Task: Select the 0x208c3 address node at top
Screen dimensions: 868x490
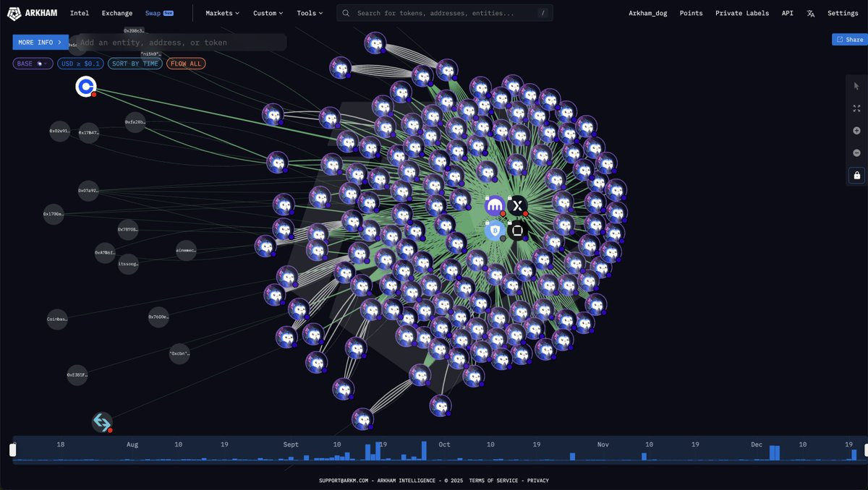Action: (x=134, y=31)
